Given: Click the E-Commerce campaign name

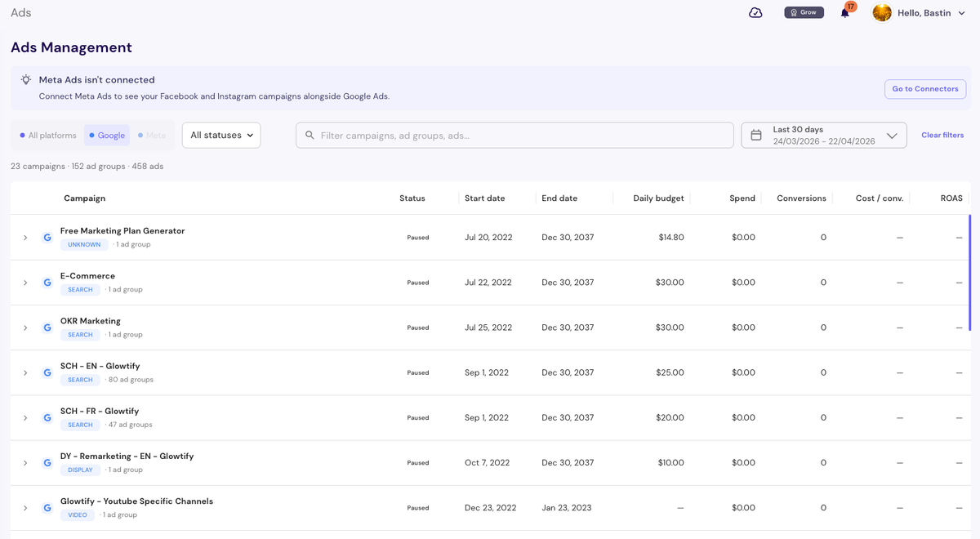Looking at the screenshot, I should click(x=87, y=276).
